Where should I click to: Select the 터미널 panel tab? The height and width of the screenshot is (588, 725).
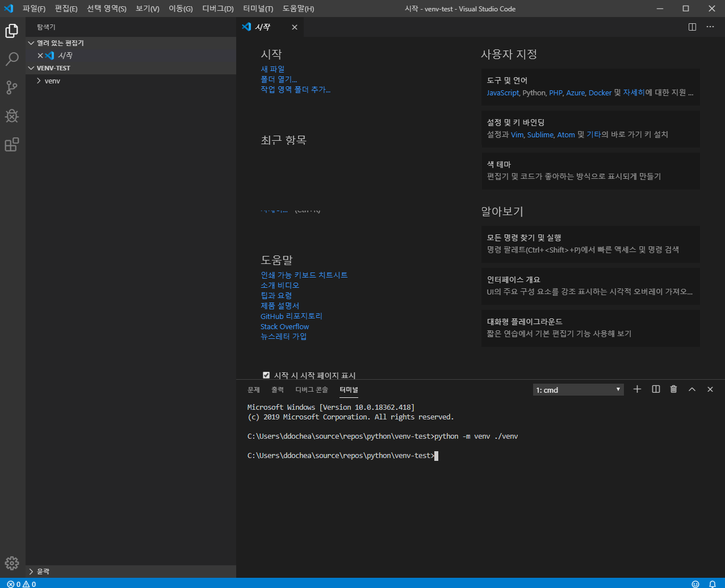tap(349, 390)
